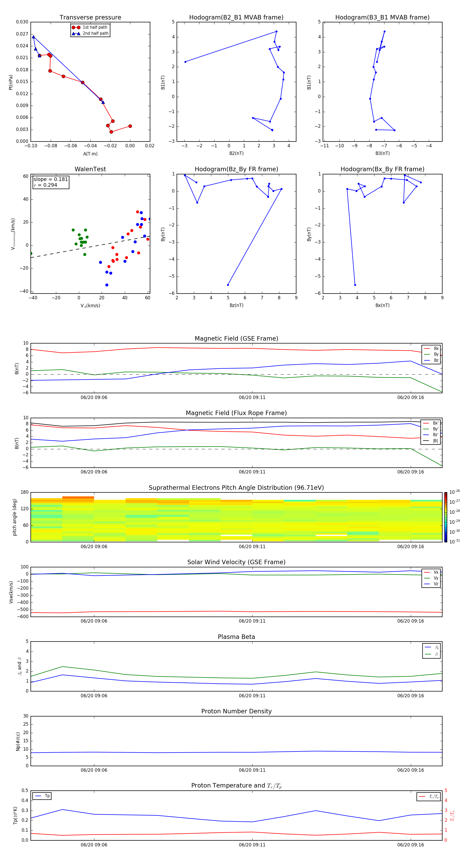473x868 pixels.
Task: Click the far-left outlier point in B2_B1 hodogram
Action: 185,62
